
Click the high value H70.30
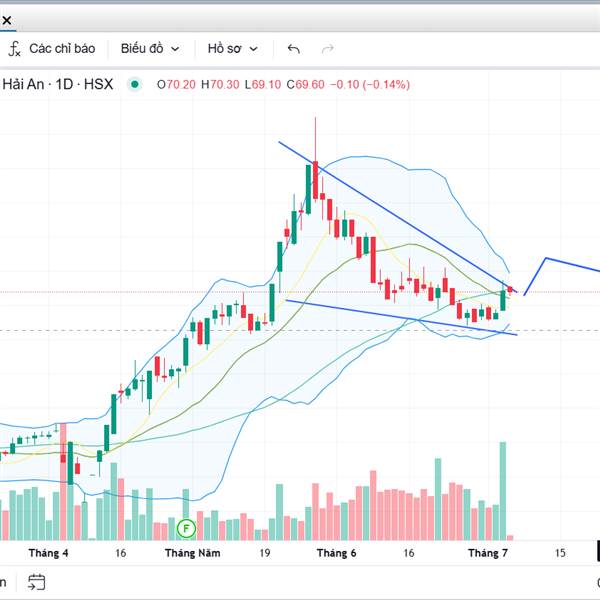220,84
